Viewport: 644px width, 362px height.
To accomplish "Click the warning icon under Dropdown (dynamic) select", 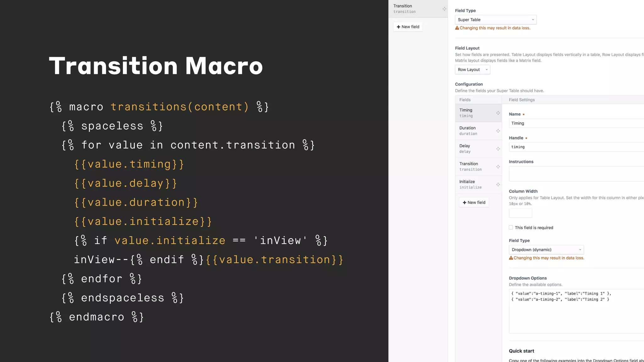I will tap(511, 258).
